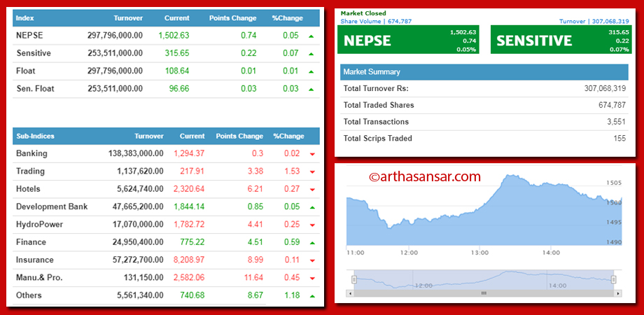The image size is (644, 315).
Task: Click the green up arrow in Others row
Action: (x=312, y=295)
